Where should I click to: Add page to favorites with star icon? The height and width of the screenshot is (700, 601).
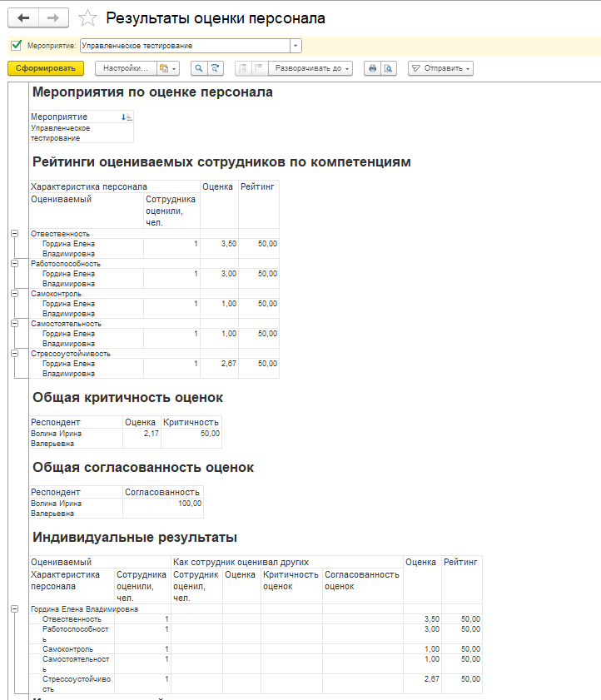coord(87,18)
